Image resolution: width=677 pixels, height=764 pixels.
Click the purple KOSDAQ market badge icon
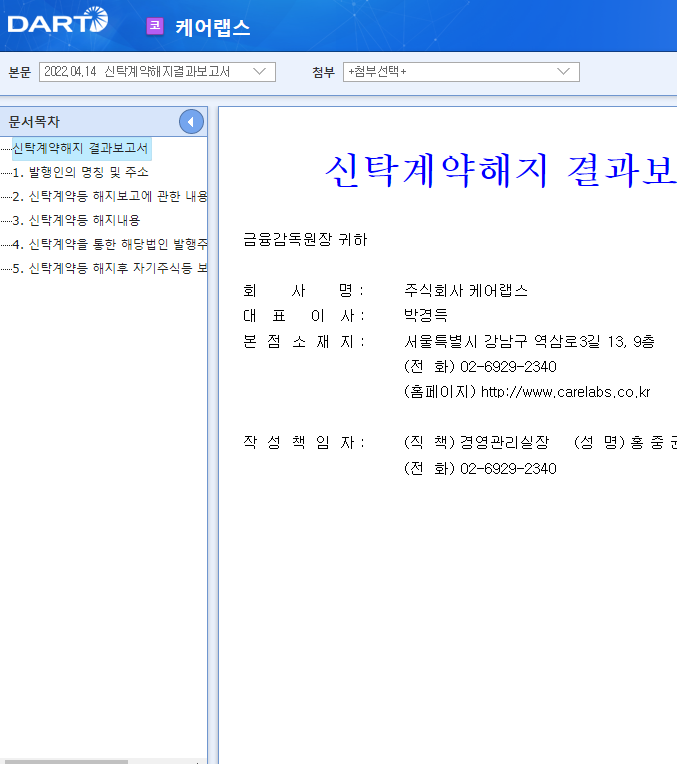(x=155, y=26)
